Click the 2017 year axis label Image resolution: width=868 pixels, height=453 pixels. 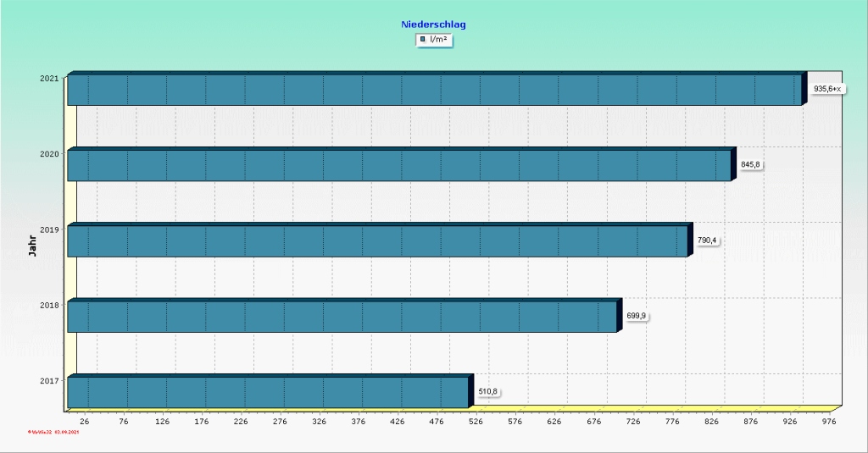click(x=49, y=381)
